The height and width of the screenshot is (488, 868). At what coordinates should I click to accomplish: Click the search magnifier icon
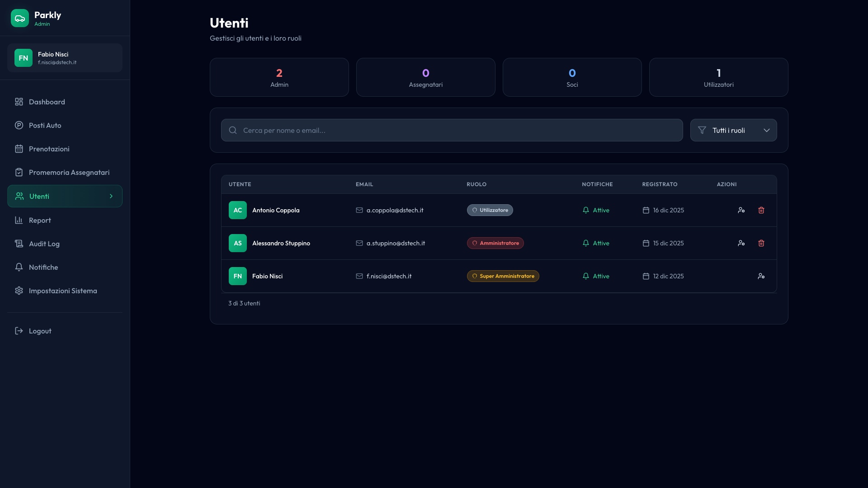pyautogui.click(x=233, y=130)
